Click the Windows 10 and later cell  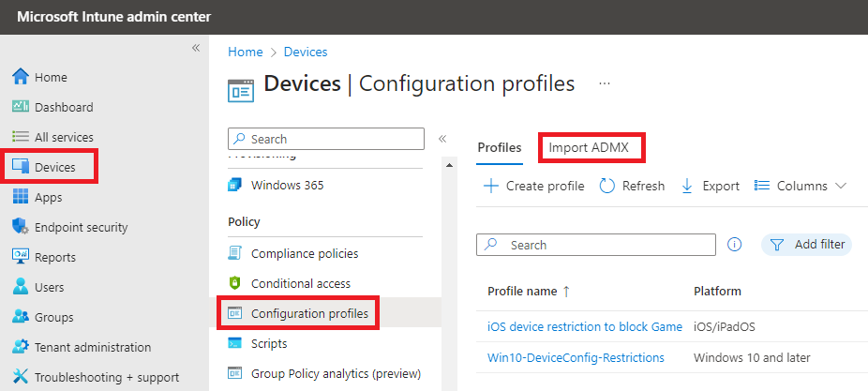[x=752, y=357]
